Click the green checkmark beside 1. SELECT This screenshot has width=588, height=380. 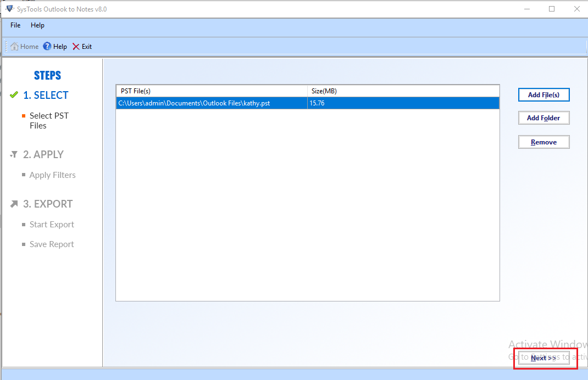[x=14, y=95]
